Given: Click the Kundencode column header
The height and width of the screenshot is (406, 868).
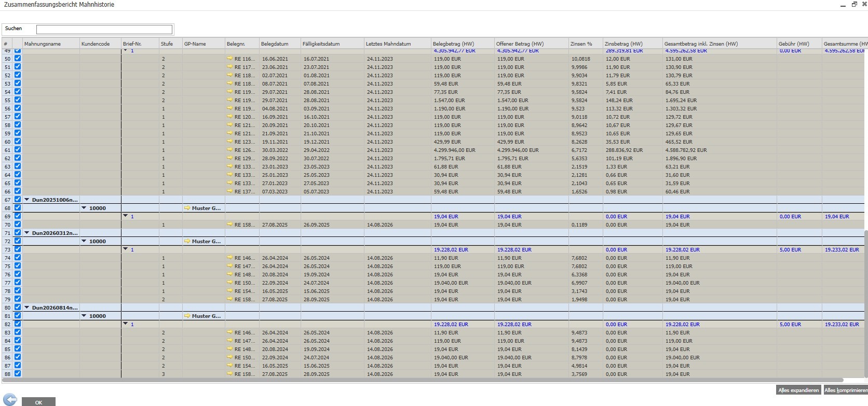Looking at the screenshot, I should pyautogui.click(x=100, y=44).
